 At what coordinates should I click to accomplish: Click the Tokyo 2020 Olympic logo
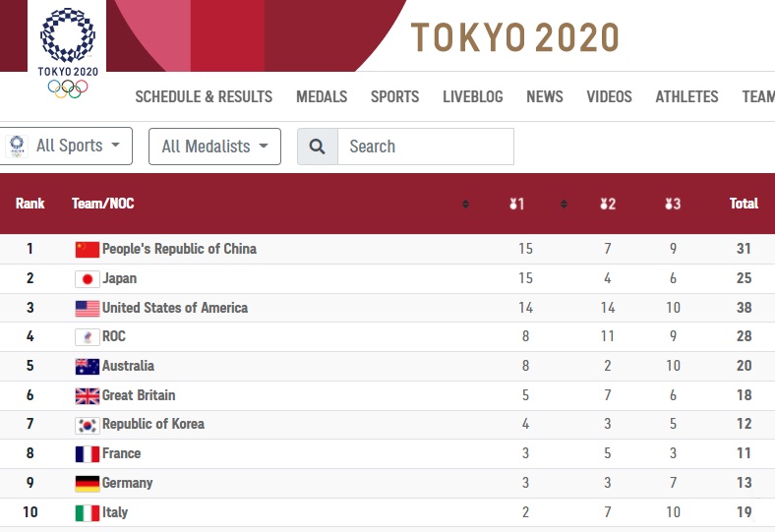pos(67,52)
